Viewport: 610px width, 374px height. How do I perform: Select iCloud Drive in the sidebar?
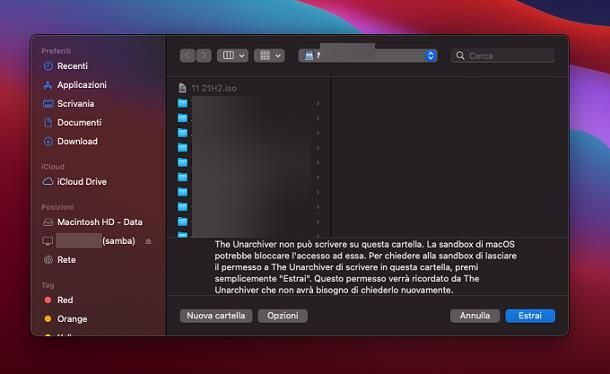tap(74, 182)
